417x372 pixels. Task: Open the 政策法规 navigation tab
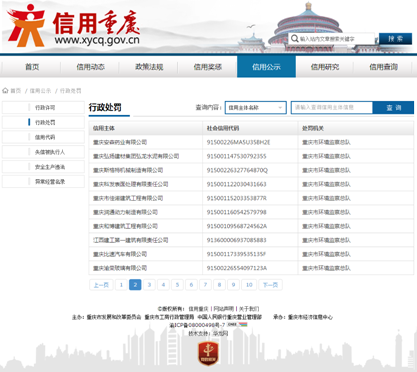[149, 67]
